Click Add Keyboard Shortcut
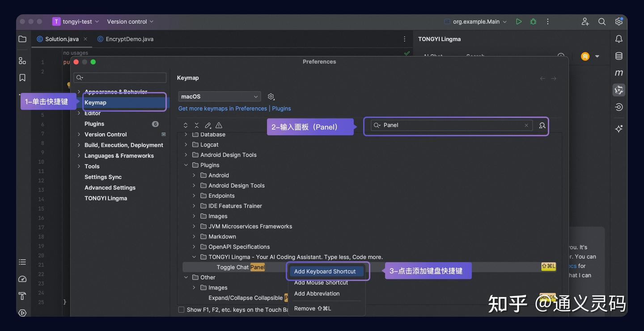Image resolution: width=644 pixels, height=331 pixels. pos(325,271)
